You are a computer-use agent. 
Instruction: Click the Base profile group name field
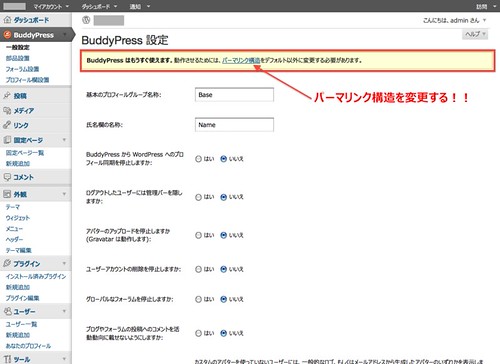pyautogui.click(x=234, y=95)
